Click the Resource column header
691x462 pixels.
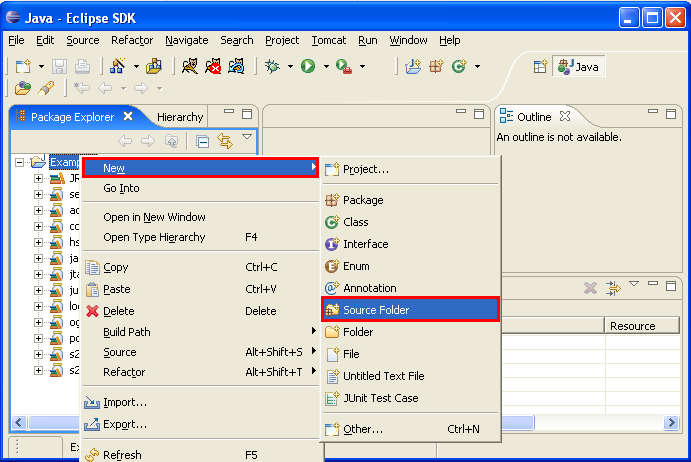click(x=632, y=326)
